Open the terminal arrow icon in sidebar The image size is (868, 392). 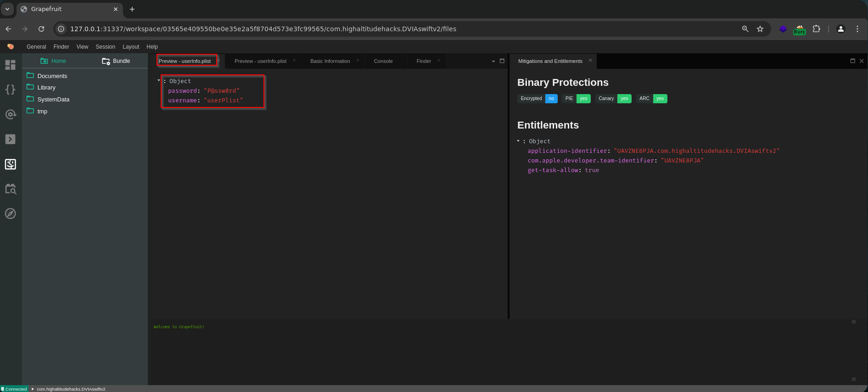[x=10, y=139]
